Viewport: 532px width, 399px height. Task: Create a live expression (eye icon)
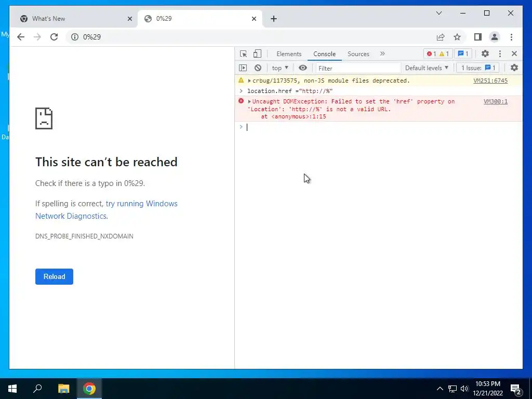pos(303,68)
